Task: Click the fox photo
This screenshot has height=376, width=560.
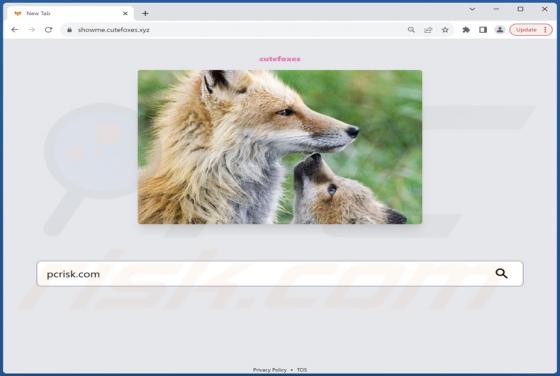Action: 280,147
